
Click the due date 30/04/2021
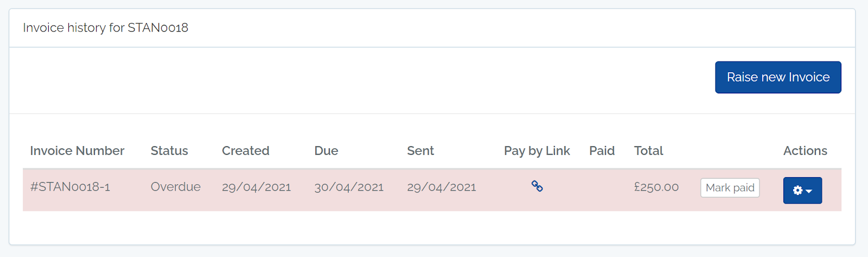point(349,187)
